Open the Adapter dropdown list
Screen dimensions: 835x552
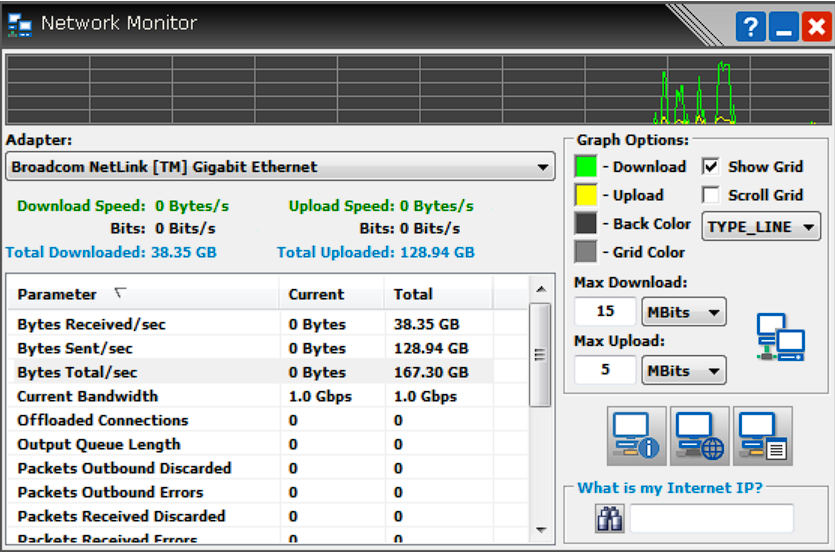coord(543,167)
